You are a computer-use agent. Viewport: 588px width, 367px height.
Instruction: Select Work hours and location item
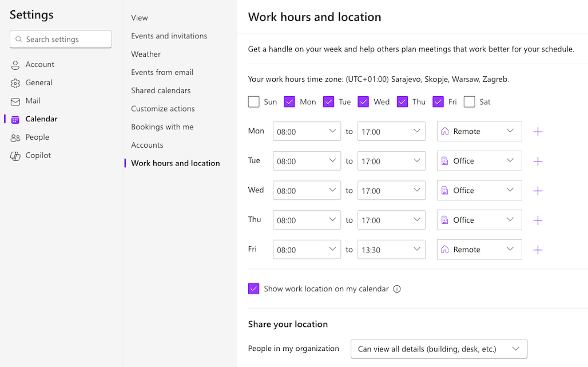(x=175, y=163)
